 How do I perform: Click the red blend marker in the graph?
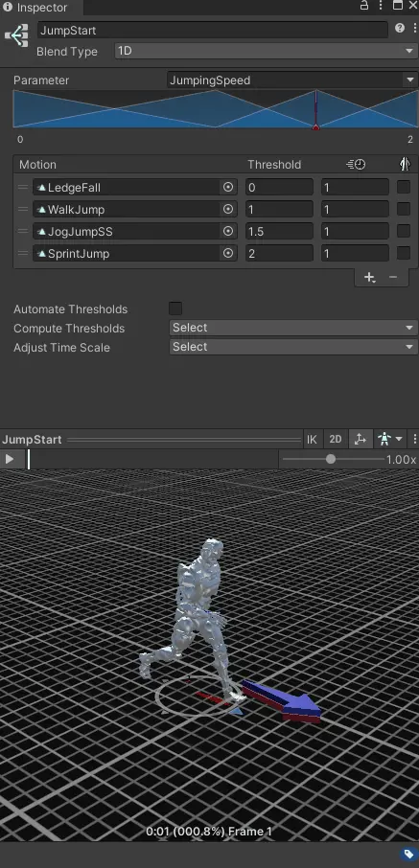(315, 127)
